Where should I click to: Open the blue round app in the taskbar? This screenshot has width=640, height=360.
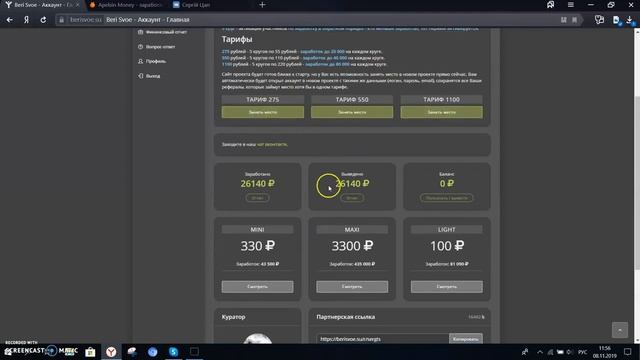(153, 352)
